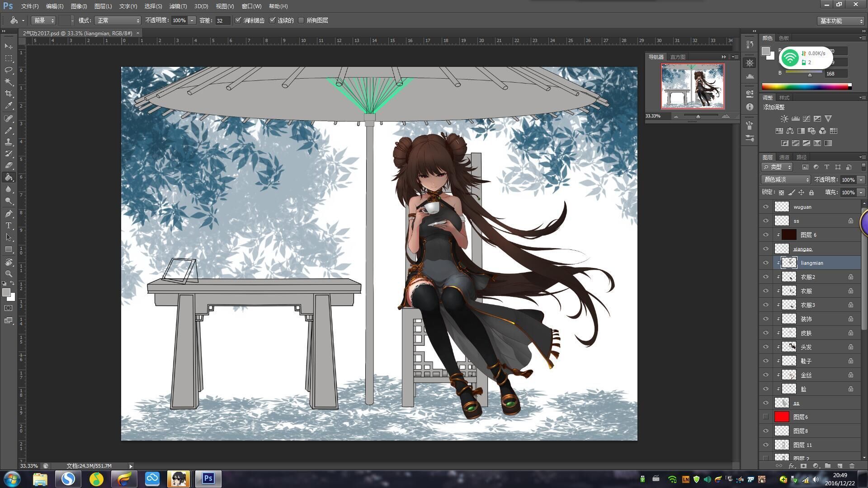Click the Windows Start button
Image resolution: width=868 pixels, height=488 pixels.
pyautogui.click(x=12, y=479)
